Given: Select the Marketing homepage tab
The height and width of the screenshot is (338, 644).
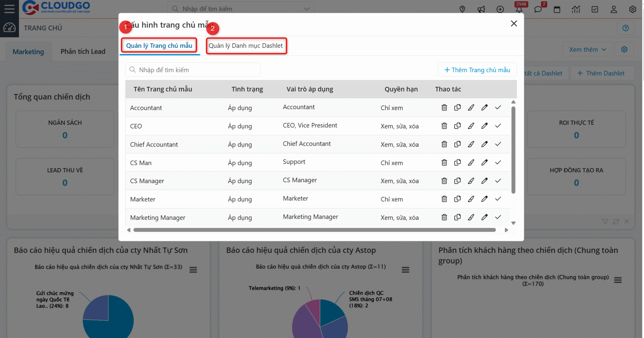Looking at the screenshot, I should pyautogui.click(x=28, y=52).
